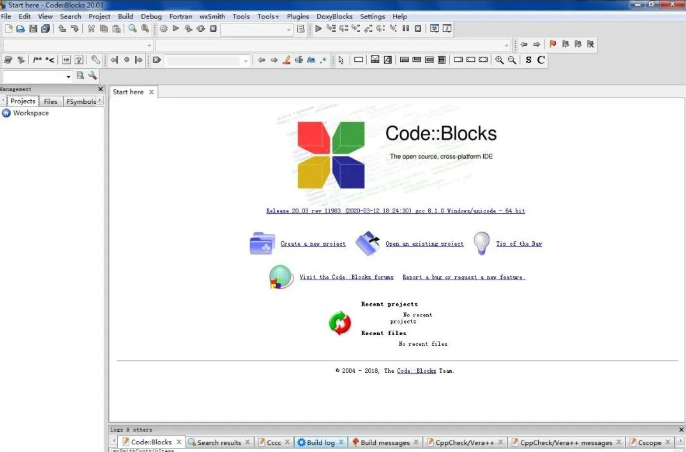Click the Break debugger pause icon
The width and height of the screenshot is (686, 452).
tap(406, 29)
